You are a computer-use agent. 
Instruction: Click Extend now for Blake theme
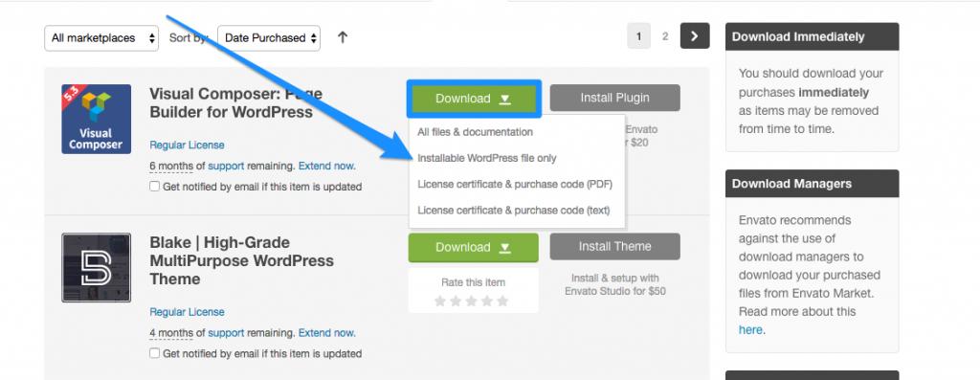click(327, 333)
